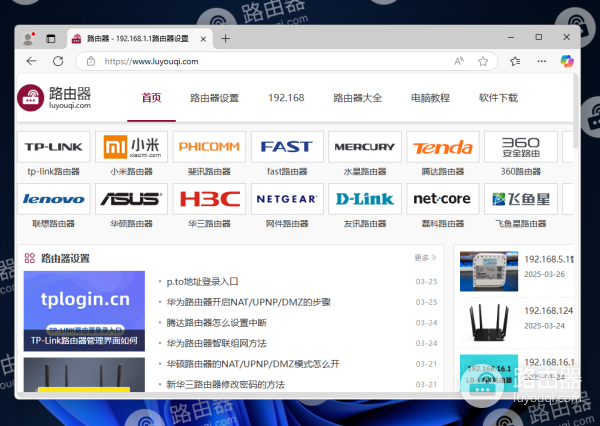600x426 pixels.
Task: Click the TP-LINK brand logo
Action: tap(54, 147)
